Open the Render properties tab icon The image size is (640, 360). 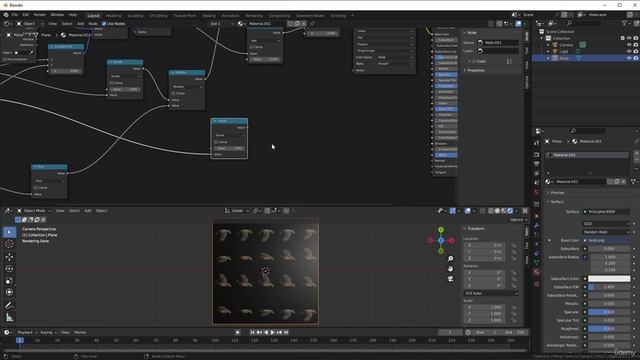click(x=536, y=155)
